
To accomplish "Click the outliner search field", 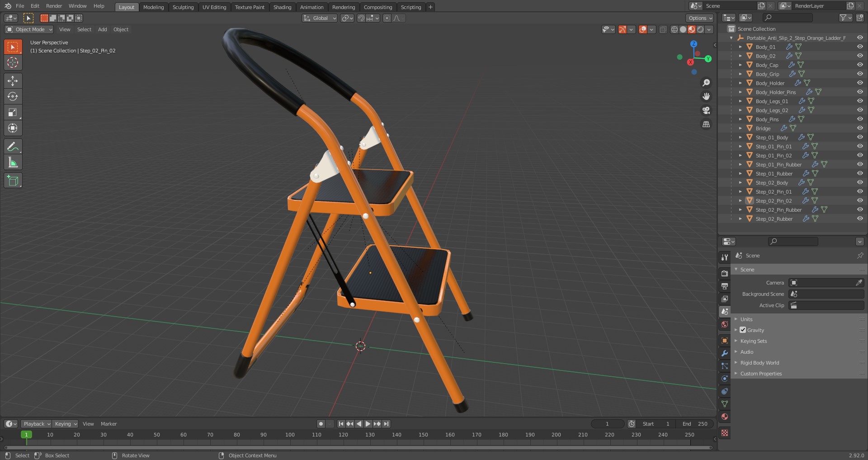I will point(788,18).
